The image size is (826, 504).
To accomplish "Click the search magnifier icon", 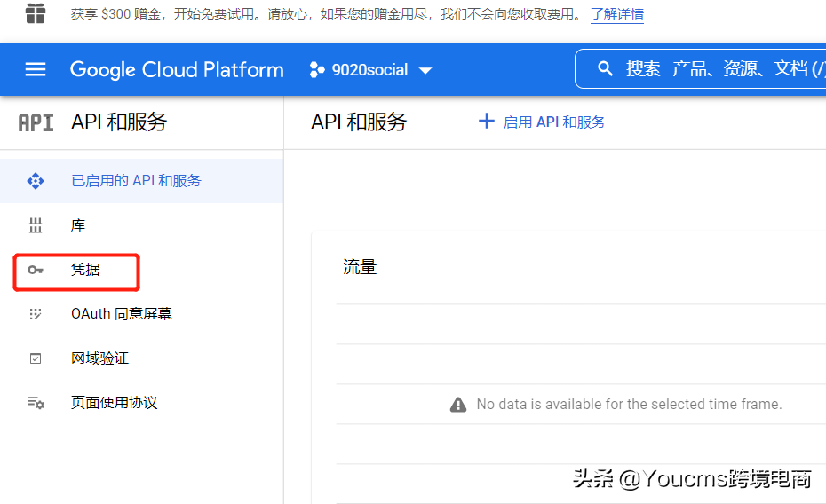I will [605, 68].
